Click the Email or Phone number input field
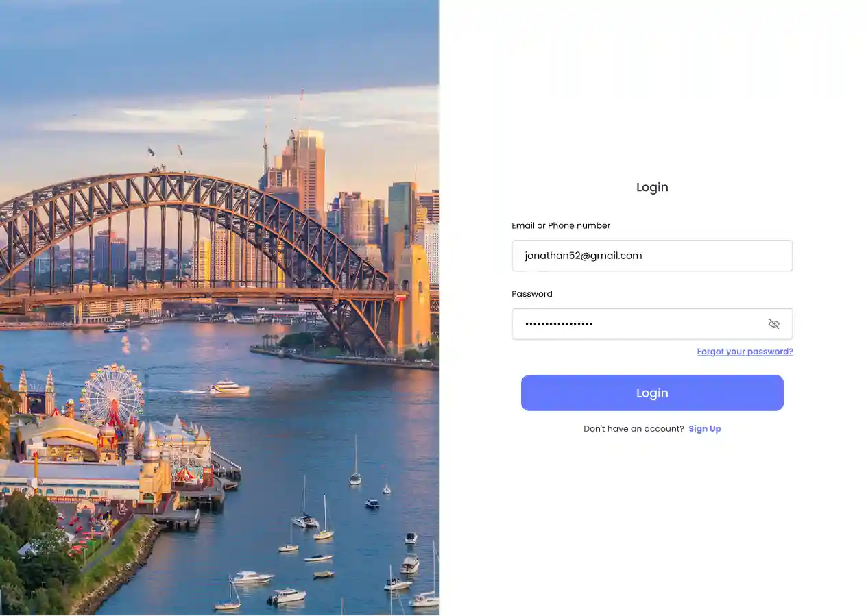The height and width of the screenshot is (616, 866). pyautogui.click(x=652, y=256)
